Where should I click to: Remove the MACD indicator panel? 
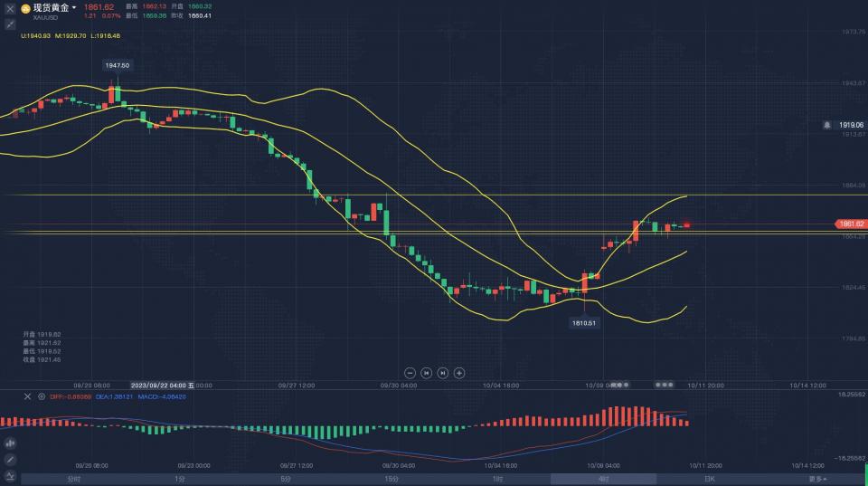[x=27, y=396]
